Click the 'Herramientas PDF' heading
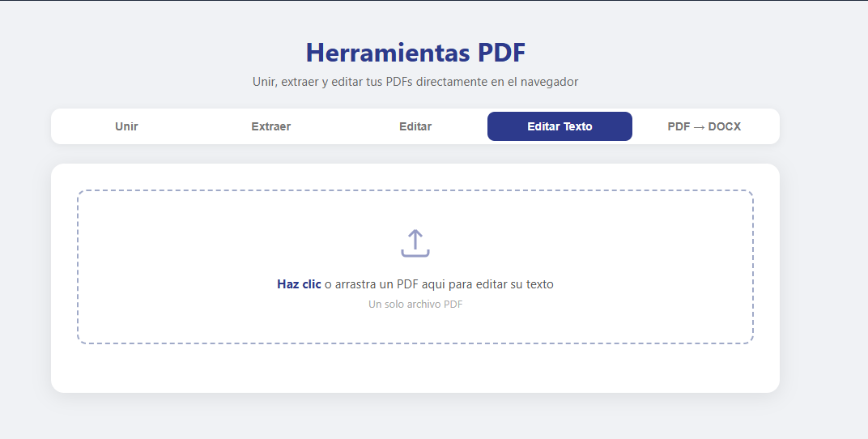Viewport: 868px width, 439px height. (415, 53)
